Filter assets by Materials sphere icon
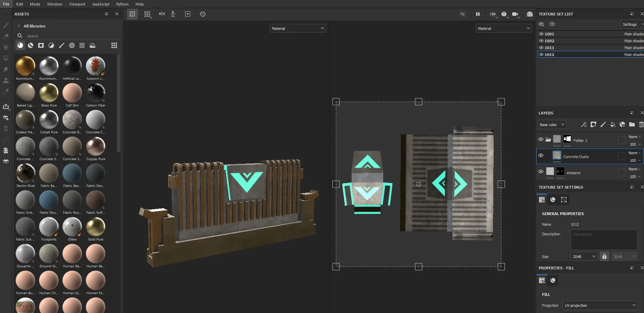 [x=20, y=45]
